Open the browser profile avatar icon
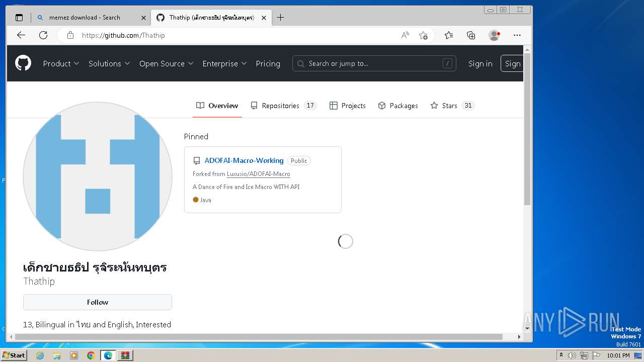644x362 pixels. 494,35
